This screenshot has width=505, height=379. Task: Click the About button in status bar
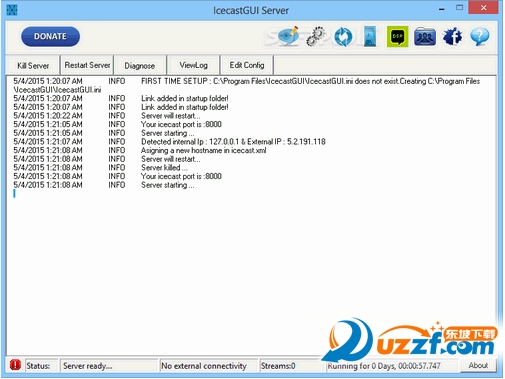tap(478, 365)
